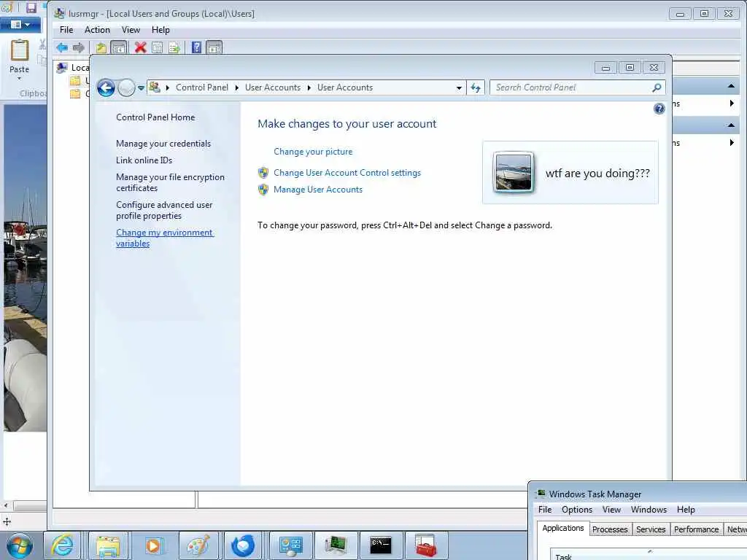This screenshot has height=560, width=747.
Task: Click the Back arrow in lusrmgr toolbar
Action: (x=62, y=47)
